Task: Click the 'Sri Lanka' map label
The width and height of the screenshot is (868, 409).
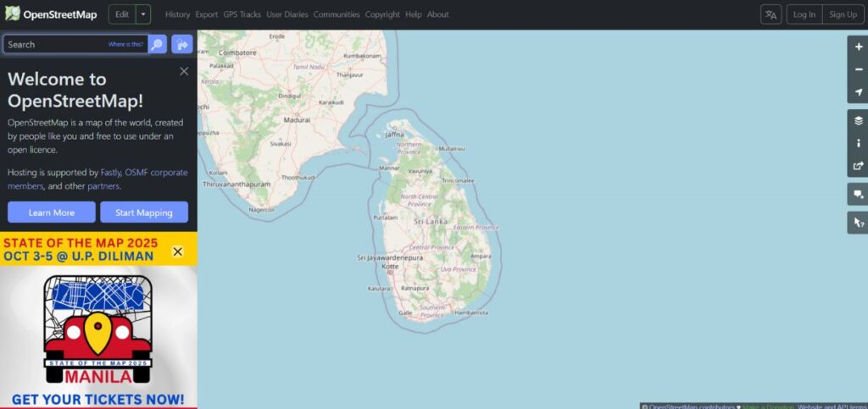Action: pyautogui.click(x=430, y=221)
